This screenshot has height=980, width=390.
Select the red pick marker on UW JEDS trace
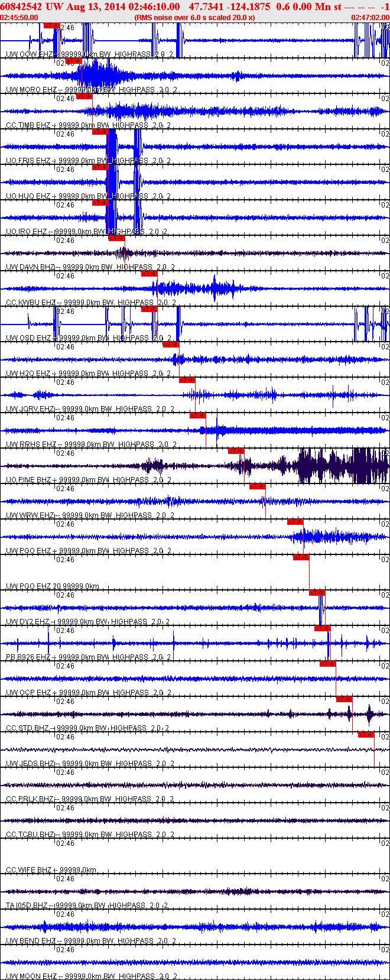366,735
